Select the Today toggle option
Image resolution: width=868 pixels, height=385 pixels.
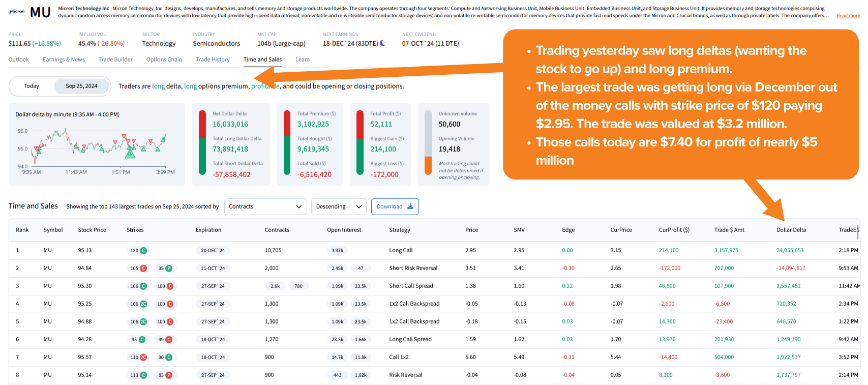pyautogui.click(x=32, y=86)
